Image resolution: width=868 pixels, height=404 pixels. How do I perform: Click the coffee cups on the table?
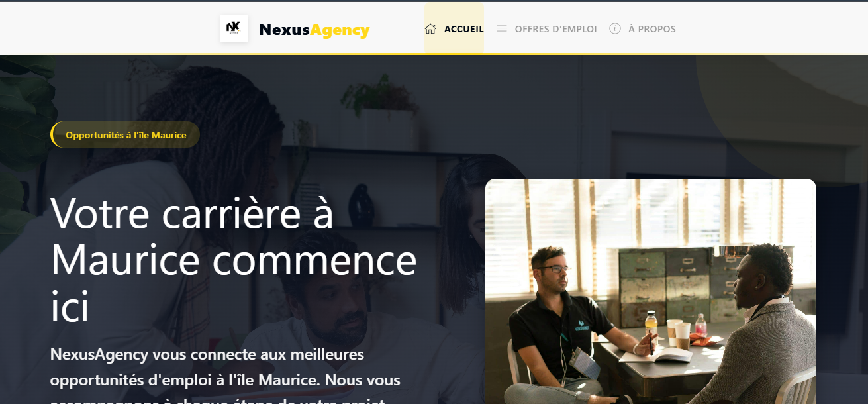678,333
